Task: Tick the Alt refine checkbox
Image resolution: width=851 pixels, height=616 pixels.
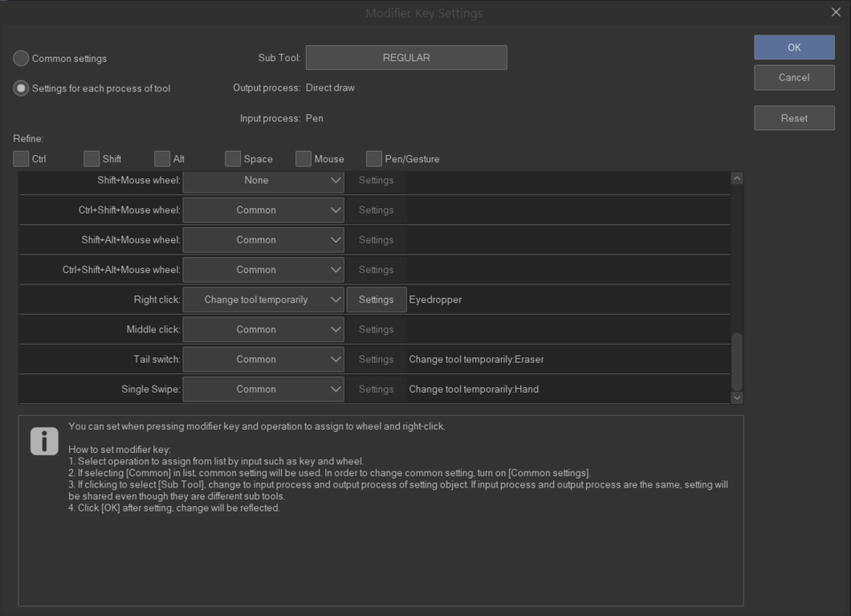Action: [162, 159]
